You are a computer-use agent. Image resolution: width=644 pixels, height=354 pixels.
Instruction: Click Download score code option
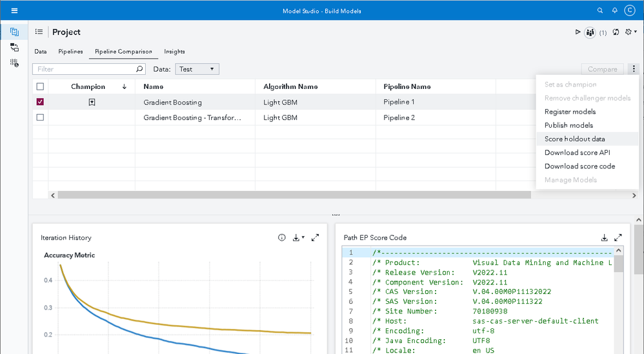(x=579, y=166)
